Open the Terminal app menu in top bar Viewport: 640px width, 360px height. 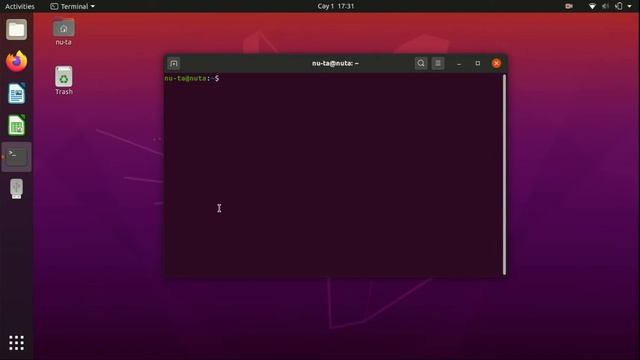click(x=73, y=6)
